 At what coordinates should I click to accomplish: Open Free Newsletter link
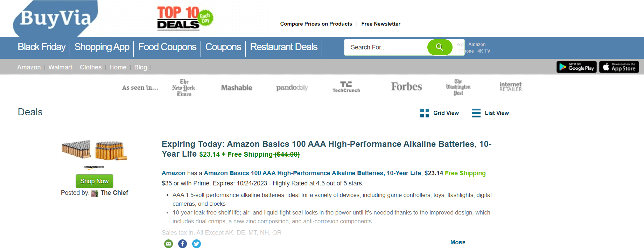381,24
